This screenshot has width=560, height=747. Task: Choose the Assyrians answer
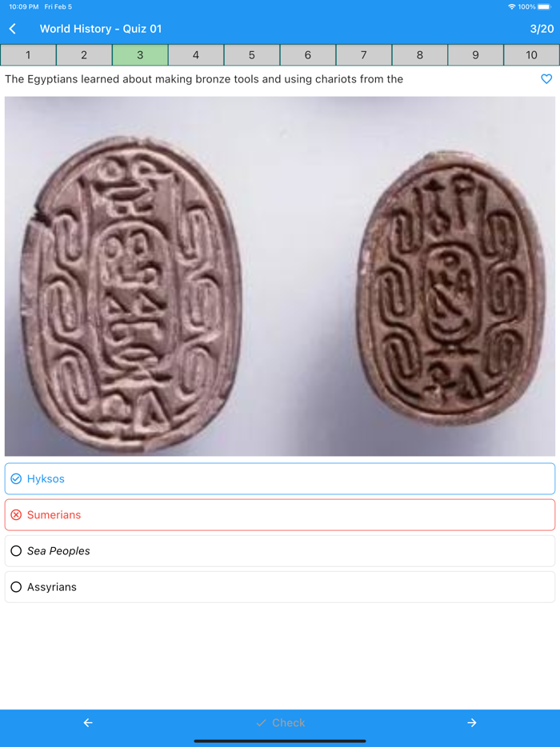pyautogui.click(x=280, y=587)
